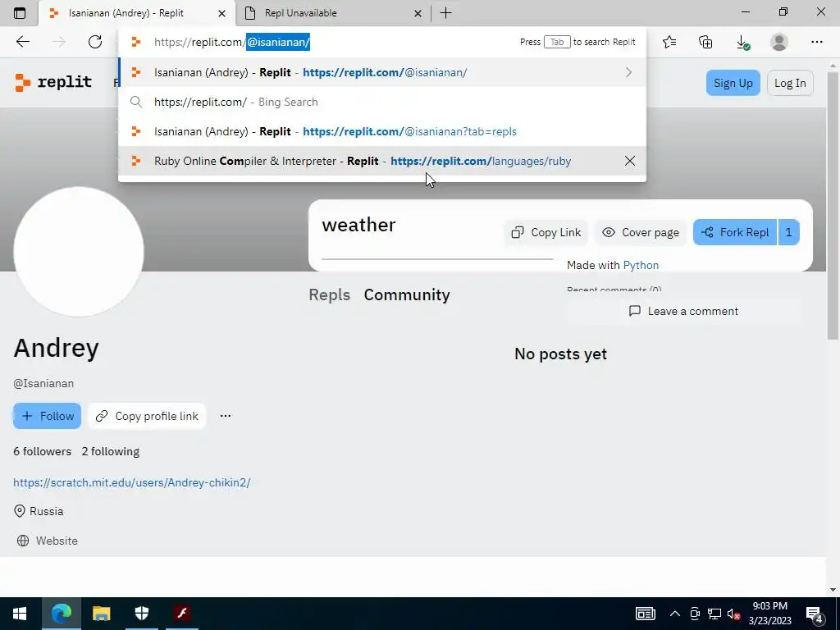840x630 pixels.
Task: Reload the current page
Action: (x=95, y=42)
